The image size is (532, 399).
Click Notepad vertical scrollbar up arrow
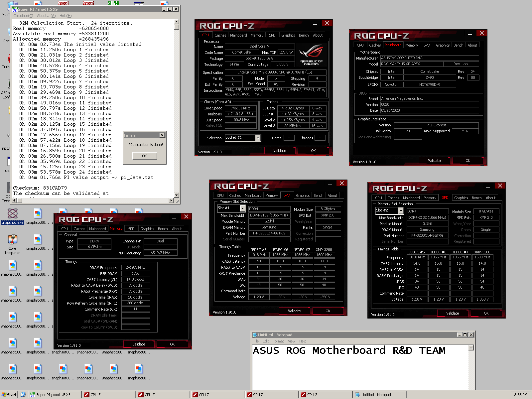tap(471, 348)
